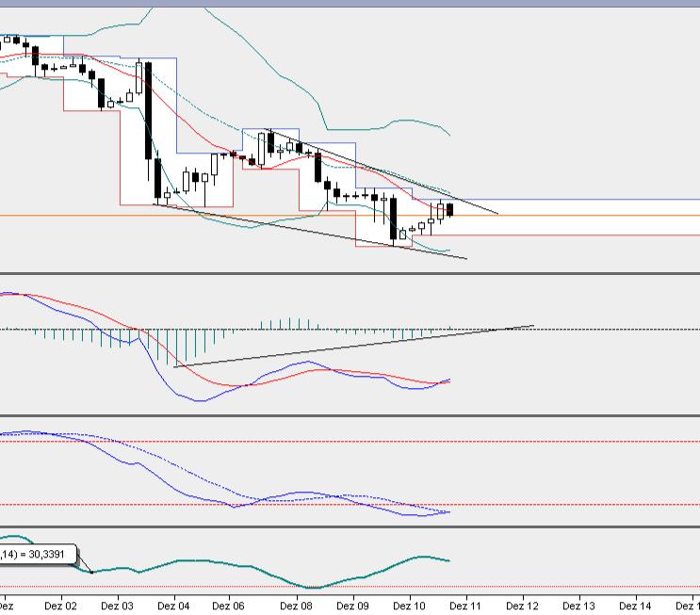
Task: Click the 'Dez 06' date axis label
Action: click(x=229, y=606)
